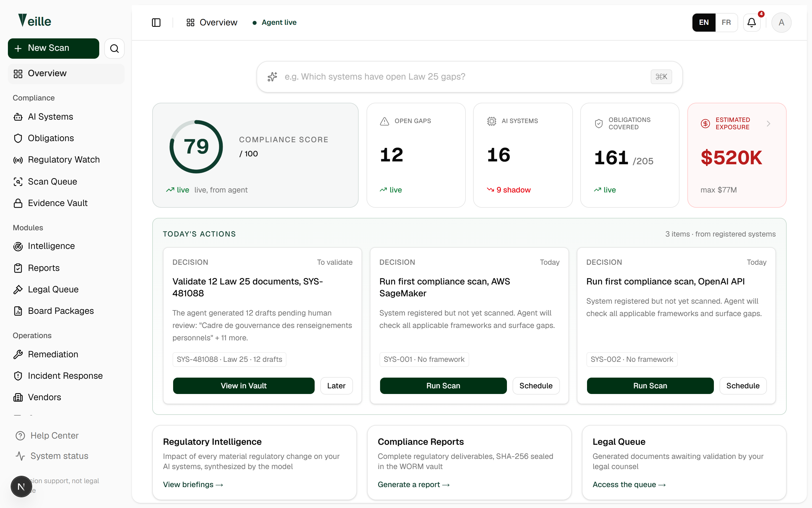Image resolution: width=812 pixels, height=508 pixels.
Task: Switch language to EN
Action: tap(704, 23)
